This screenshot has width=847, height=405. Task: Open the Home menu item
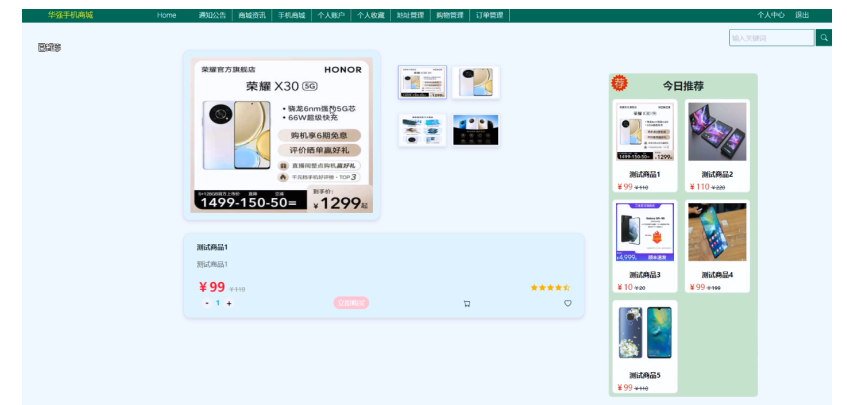click(x=166, y=15)
